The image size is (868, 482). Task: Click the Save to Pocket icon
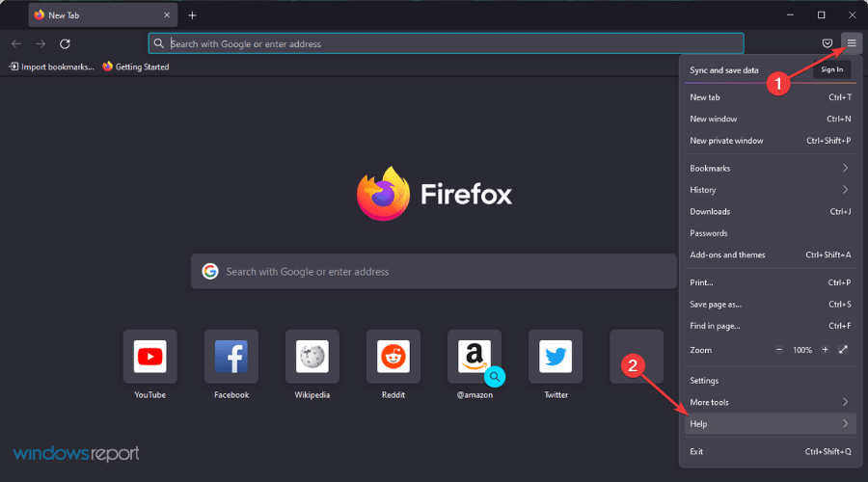827,43
